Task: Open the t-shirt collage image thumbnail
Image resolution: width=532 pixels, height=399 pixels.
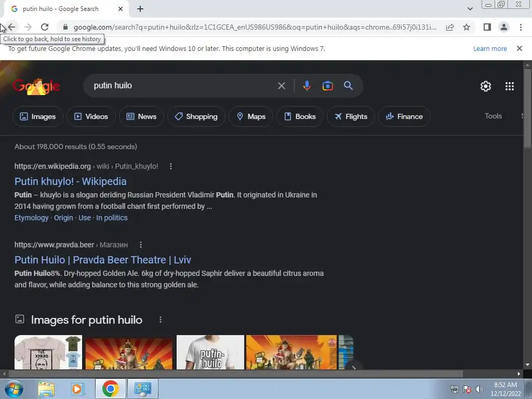Action: tap(48, 352)
